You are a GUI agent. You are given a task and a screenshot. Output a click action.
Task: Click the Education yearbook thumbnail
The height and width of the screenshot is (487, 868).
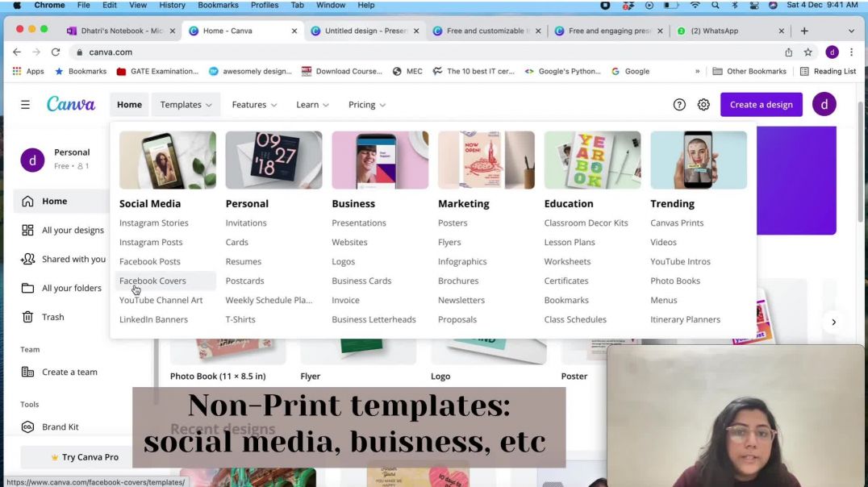click(x=592, y=160)
